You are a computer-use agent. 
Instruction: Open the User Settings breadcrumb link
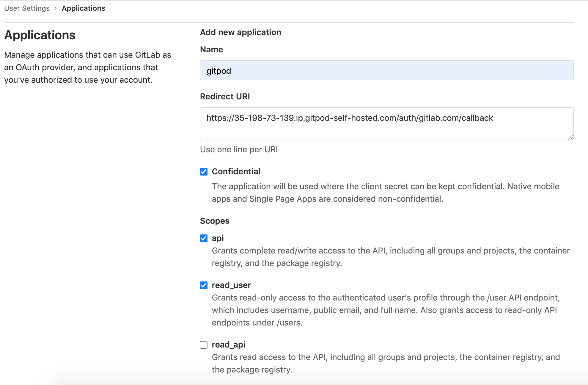(27, 8)
